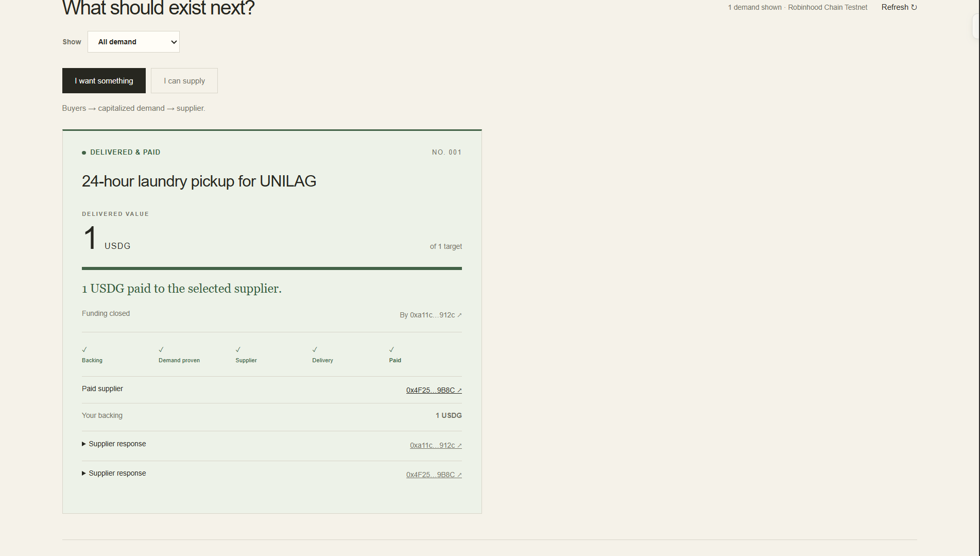Screen dimensions: 980x556
Task: Open paid supplier address 0x4F25...9B8C link
Action: click(434, 390)
